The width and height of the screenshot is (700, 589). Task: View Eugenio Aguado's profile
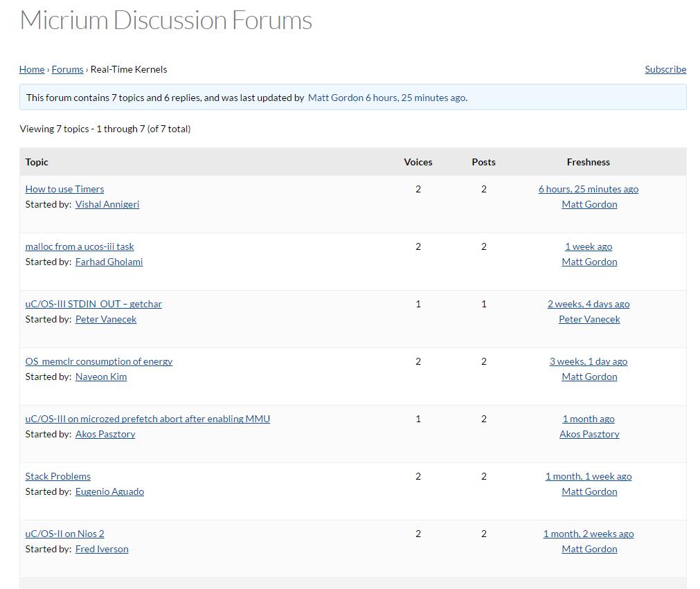pyautogui.click(x=109, y=491)
